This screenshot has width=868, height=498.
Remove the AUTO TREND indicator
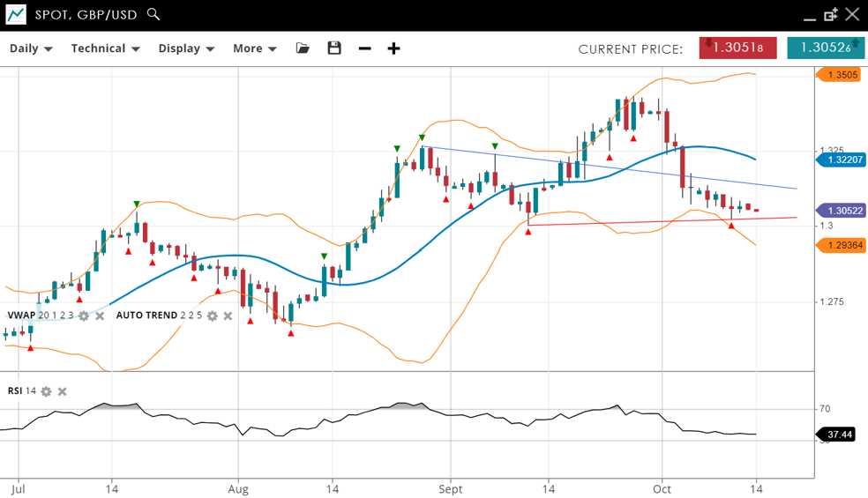[x=228, y=316]
